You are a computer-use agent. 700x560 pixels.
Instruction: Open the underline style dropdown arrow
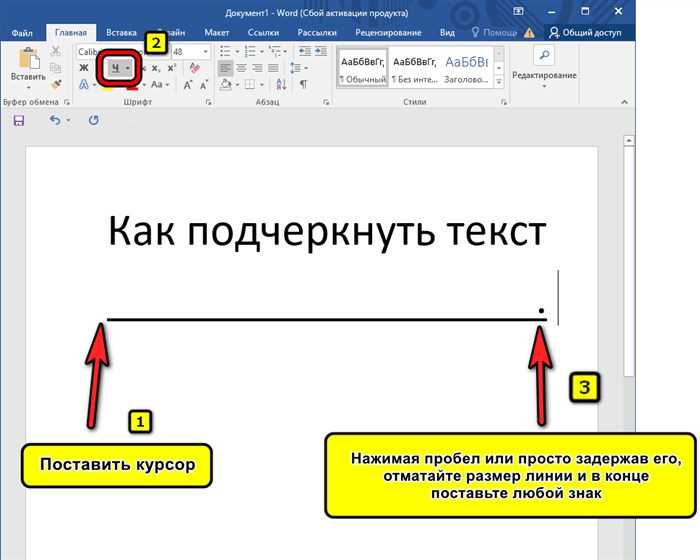128,68
